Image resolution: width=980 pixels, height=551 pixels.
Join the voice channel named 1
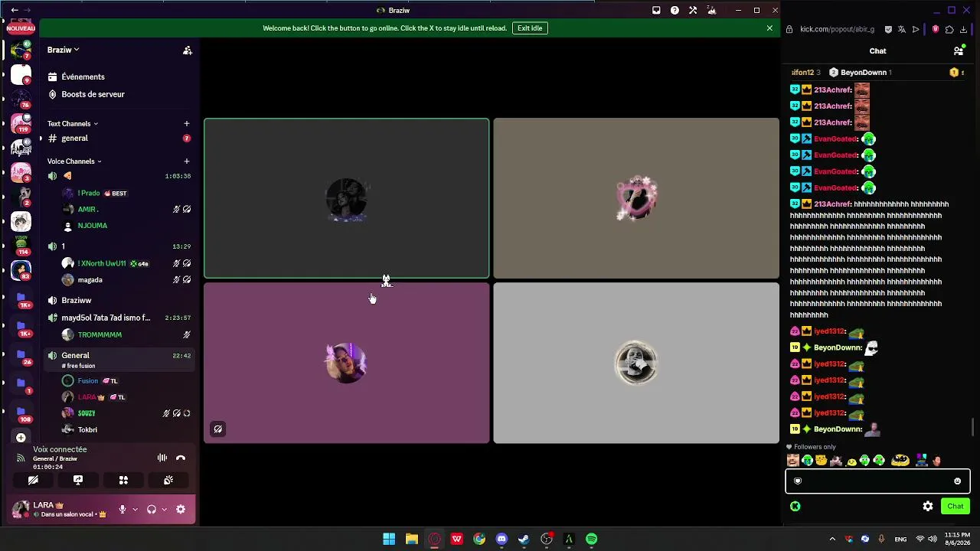point(63,246)
